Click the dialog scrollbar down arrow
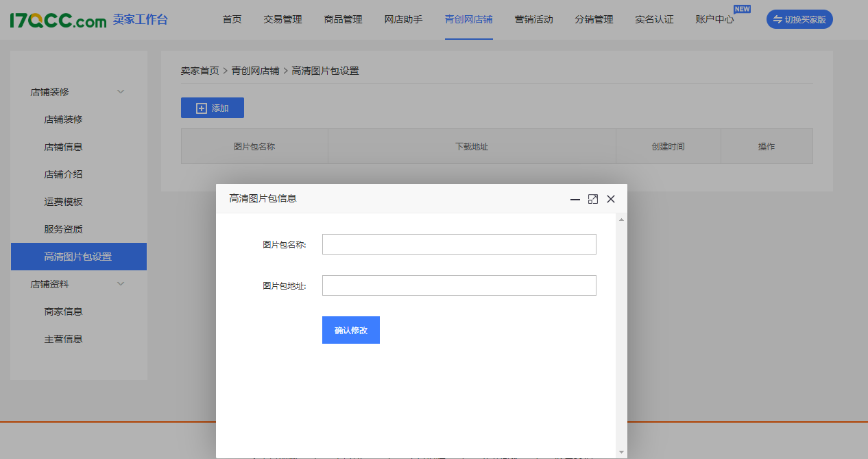This screenshot has width=868, height=459. [621, 452]
